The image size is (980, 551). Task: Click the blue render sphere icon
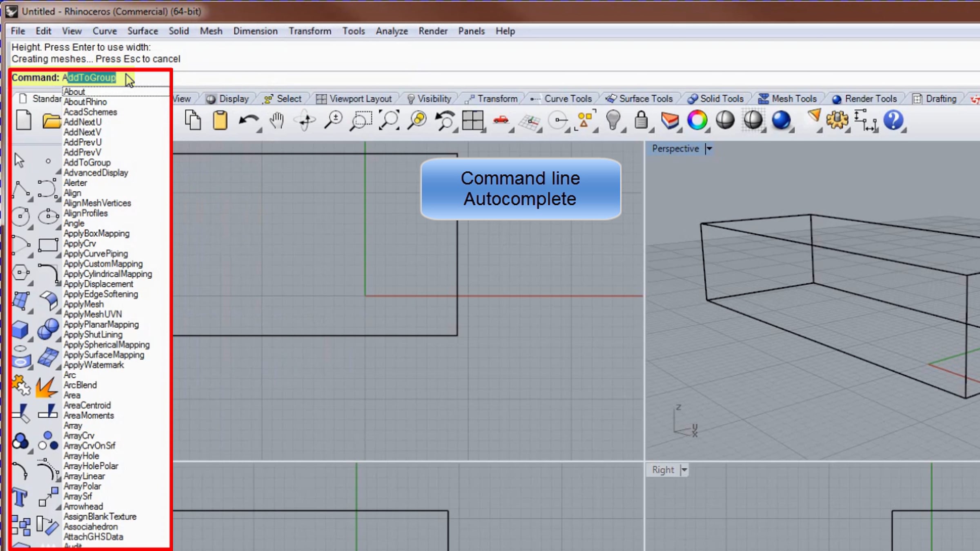pyautogui.click(x=781, y=120)
